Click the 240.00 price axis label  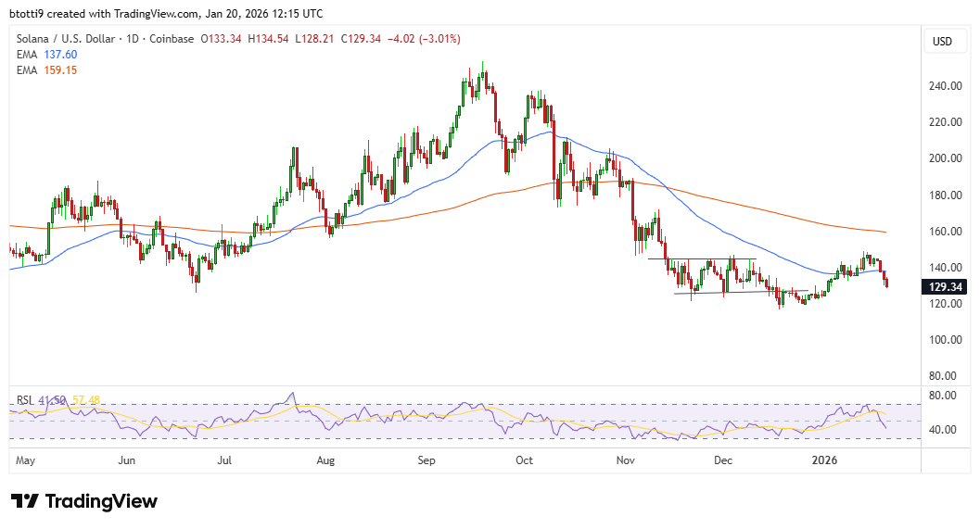pyautogui.click(x=944, y=86)
